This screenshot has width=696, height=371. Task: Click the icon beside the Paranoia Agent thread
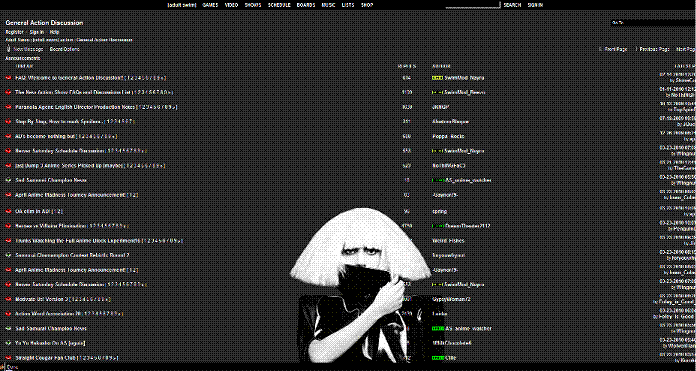click(8, 107)
